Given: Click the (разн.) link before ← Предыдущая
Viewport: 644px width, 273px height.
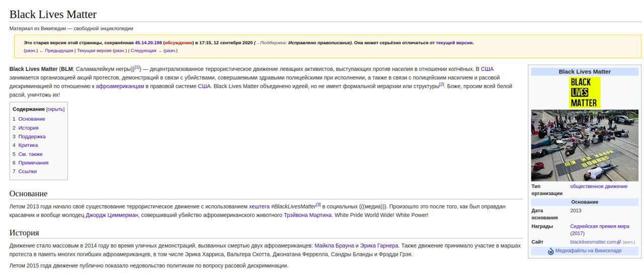Looking at the screenshot, I should point(31,51).
